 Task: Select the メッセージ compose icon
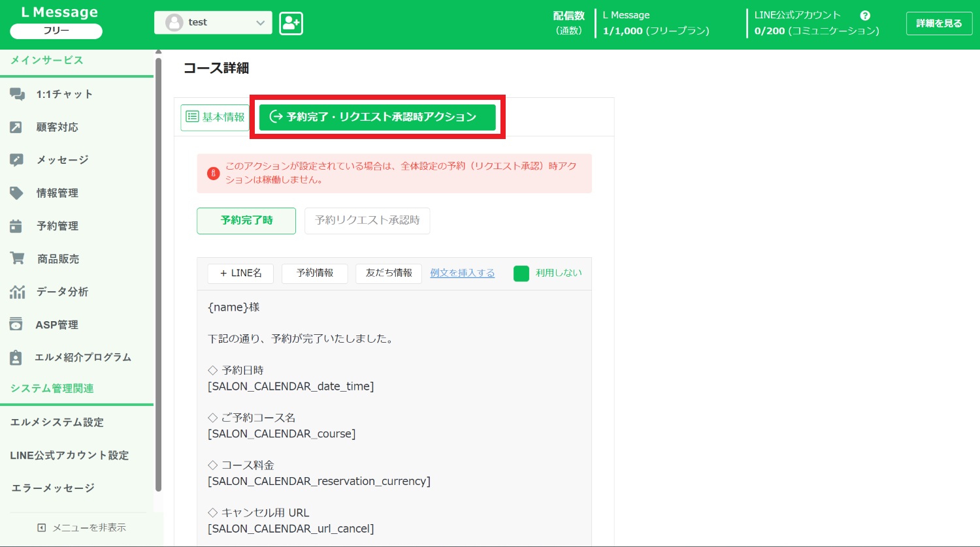pos(16,160)
